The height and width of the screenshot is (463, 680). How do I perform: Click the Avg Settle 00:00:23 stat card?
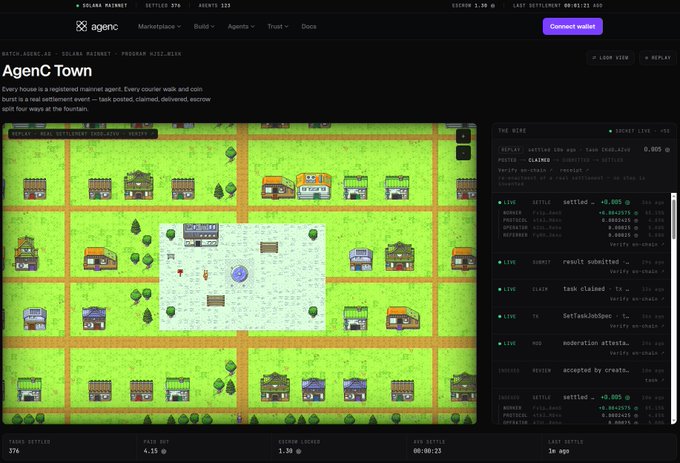tap(474, 447)
